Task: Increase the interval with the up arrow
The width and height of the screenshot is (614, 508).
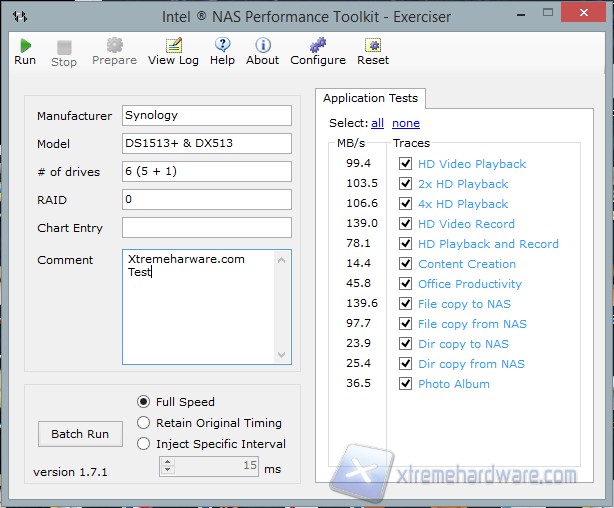Action: click(168, 462)
